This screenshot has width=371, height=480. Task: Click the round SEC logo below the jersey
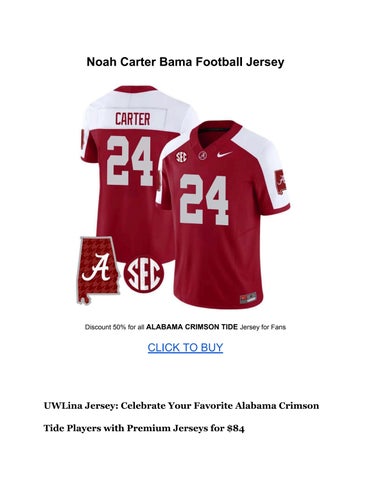tap(144, 275)
